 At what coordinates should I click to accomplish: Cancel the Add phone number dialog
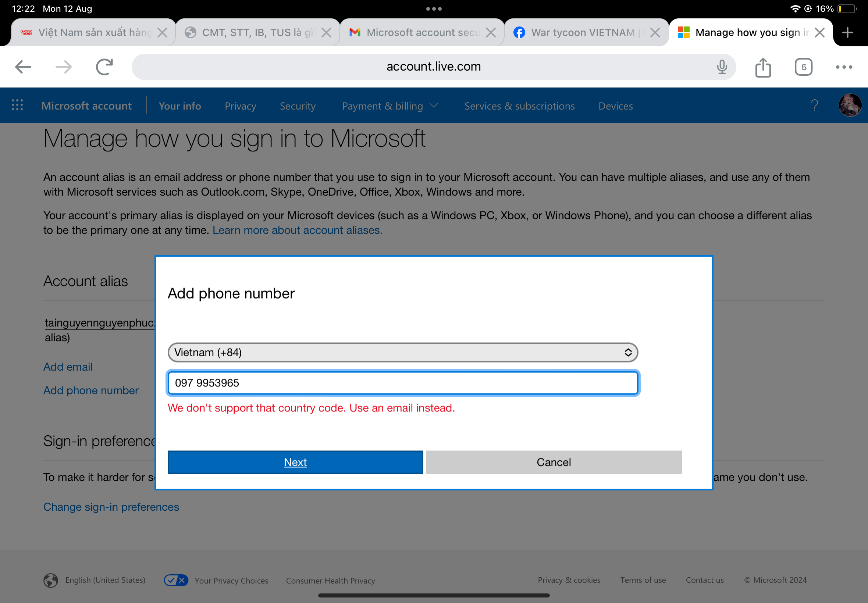(554, 462)
